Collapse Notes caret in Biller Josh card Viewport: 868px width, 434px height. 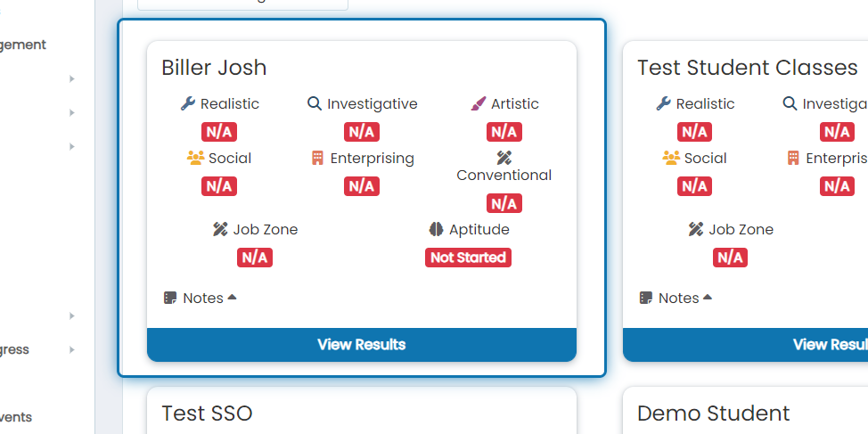(x=233, y=298)
